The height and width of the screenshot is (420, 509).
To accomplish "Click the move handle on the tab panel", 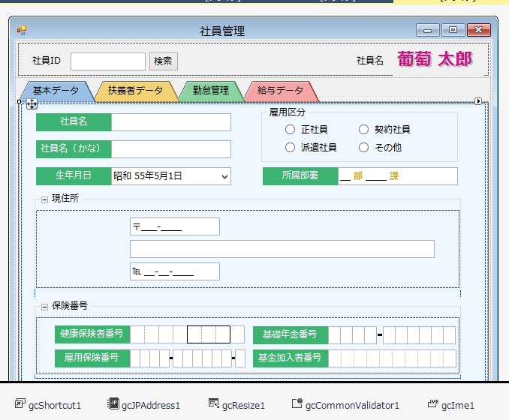I will (32, 104).
